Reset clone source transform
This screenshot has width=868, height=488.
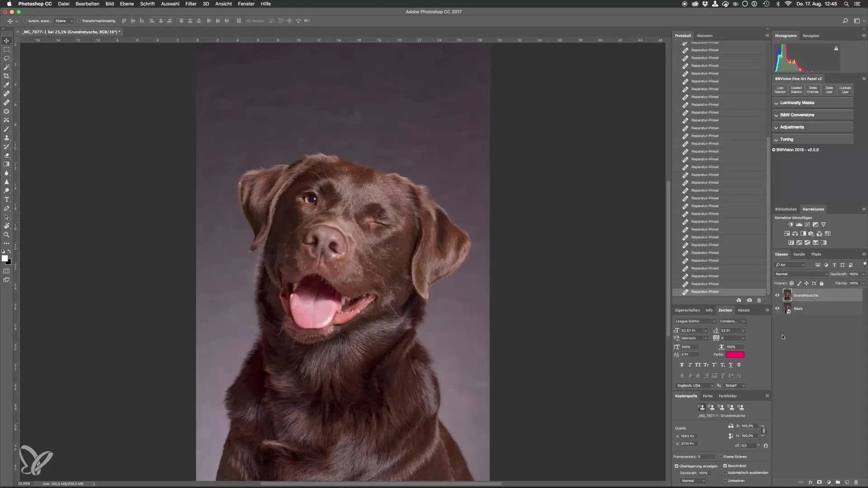click(765, 446)
